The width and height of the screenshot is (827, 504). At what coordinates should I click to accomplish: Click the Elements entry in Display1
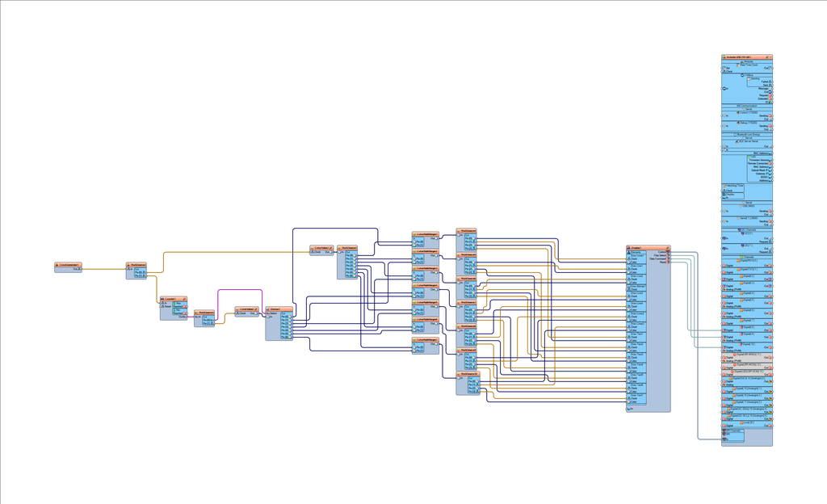point(636,253)
